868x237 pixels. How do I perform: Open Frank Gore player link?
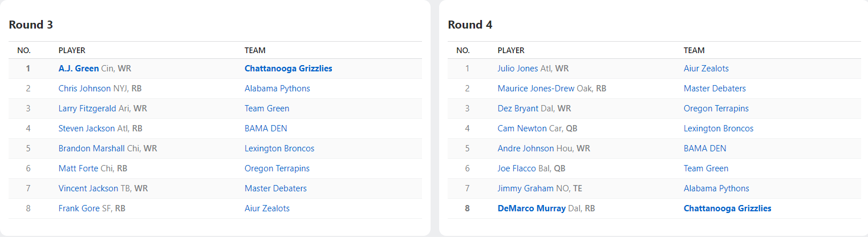tap(79, 208)
